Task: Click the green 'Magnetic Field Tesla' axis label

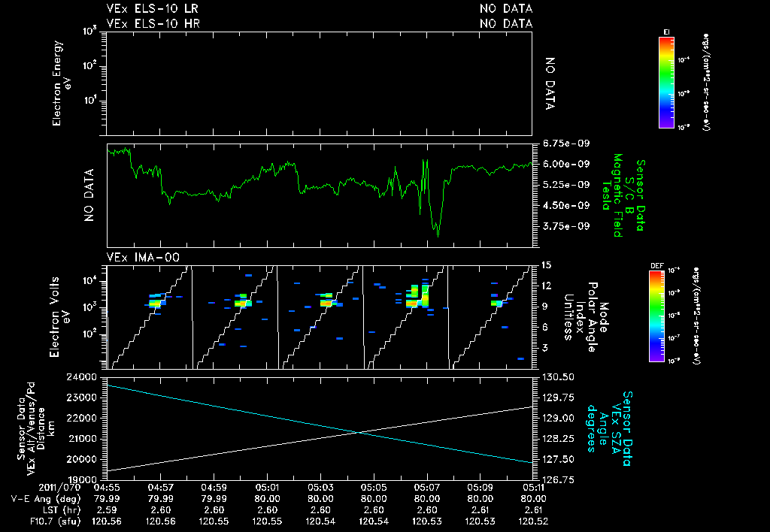Action: tap(612, 195)
